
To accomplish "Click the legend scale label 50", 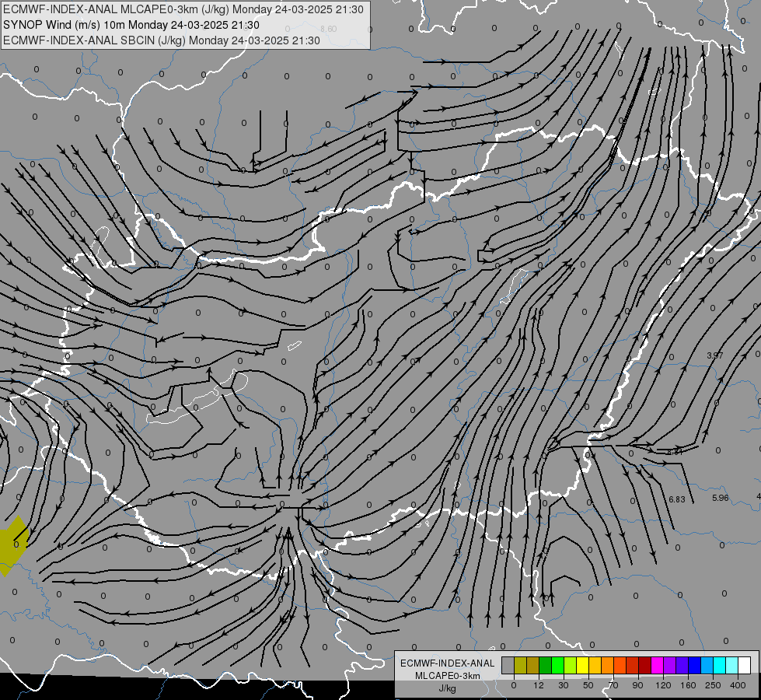I will (588, 685).
